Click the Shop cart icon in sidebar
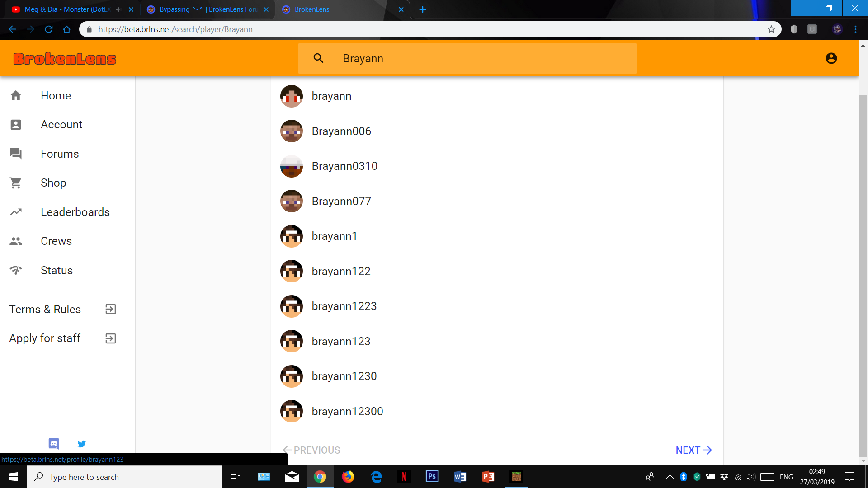Screen dimensions: 868x488 [16, 183]
